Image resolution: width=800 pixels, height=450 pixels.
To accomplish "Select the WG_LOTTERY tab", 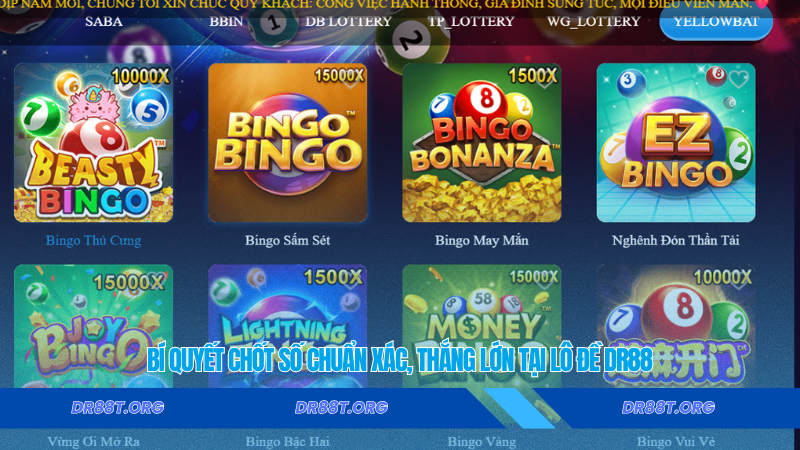I will 593,22.
